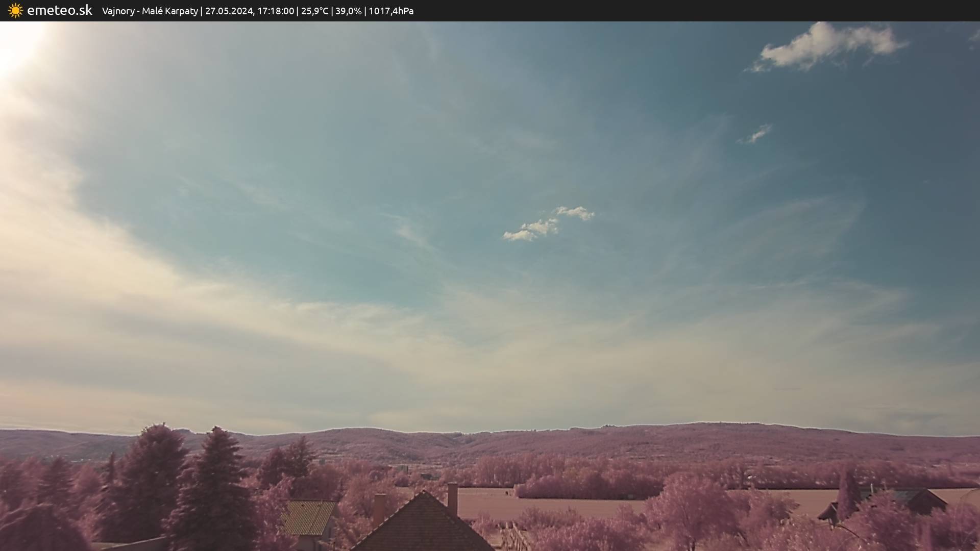Click the sun logo icon
Image resolution: width=980 pixels, height=551 pixels.
point(15,11)
